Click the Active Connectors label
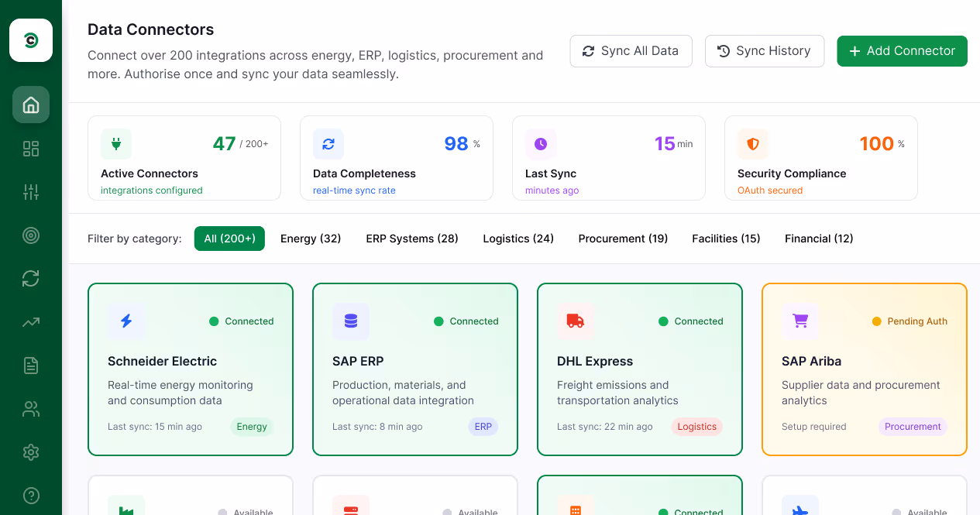Image resolution: width=980 pixels, height=515 pixels. coord(150,173)
